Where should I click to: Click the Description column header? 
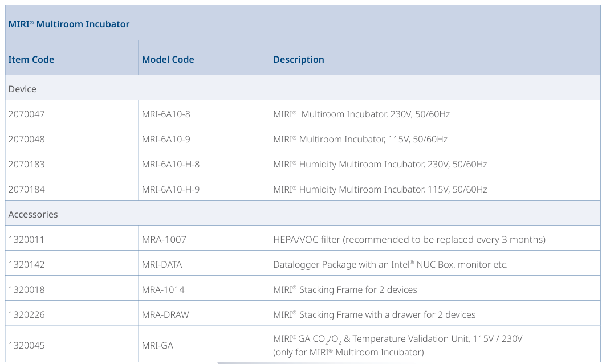coord(299,59)
